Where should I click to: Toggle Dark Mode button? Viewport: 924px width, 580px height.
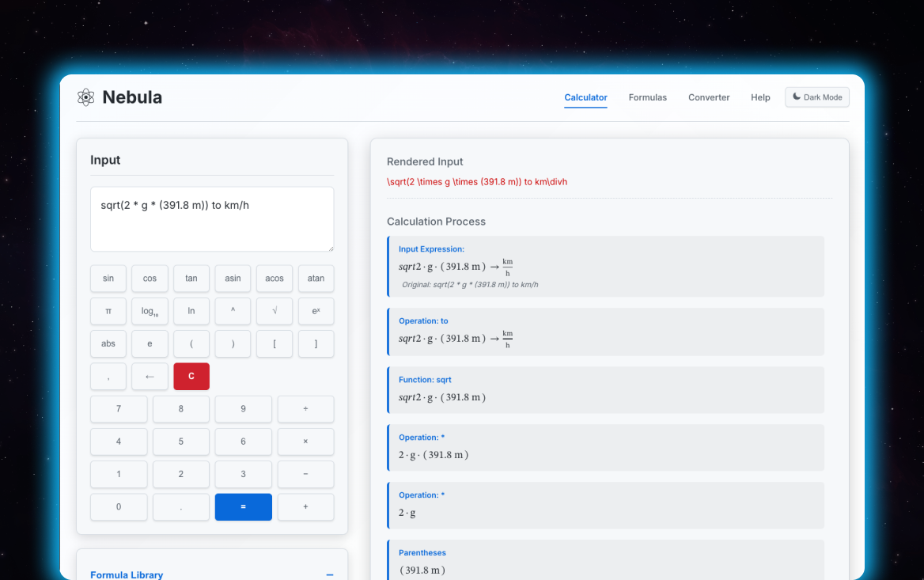816,97
